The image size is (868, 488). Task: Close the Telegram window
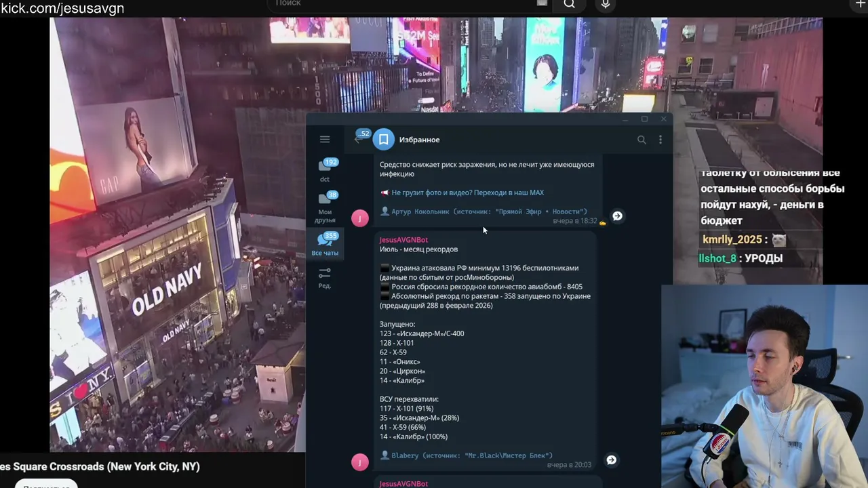click(x=663, y=120)
